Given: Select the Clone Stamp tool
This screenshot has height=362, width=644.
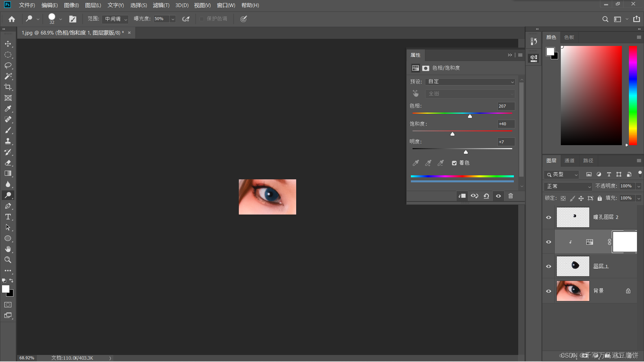Looking at the screenshot, I should tap(8, 141).
